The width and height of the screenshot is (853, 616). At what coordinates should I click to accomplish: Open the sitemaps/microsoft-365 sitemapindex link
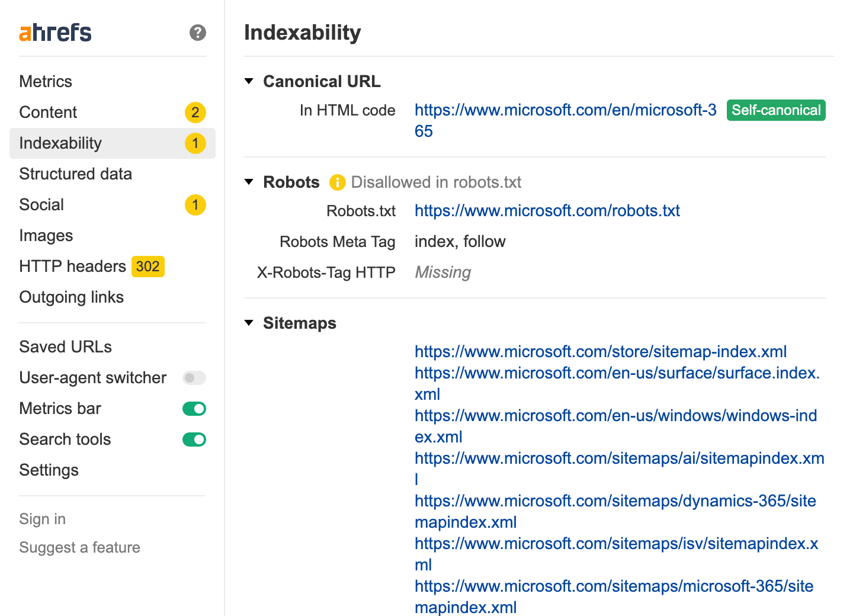click(614, 597)
